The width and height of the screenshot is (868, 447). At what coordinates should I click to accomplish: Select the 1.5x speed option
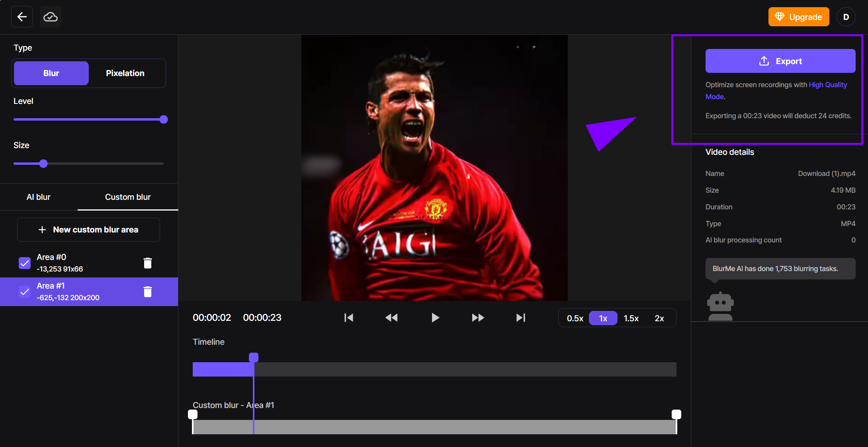pyautogui.click(x=631, y=318)
